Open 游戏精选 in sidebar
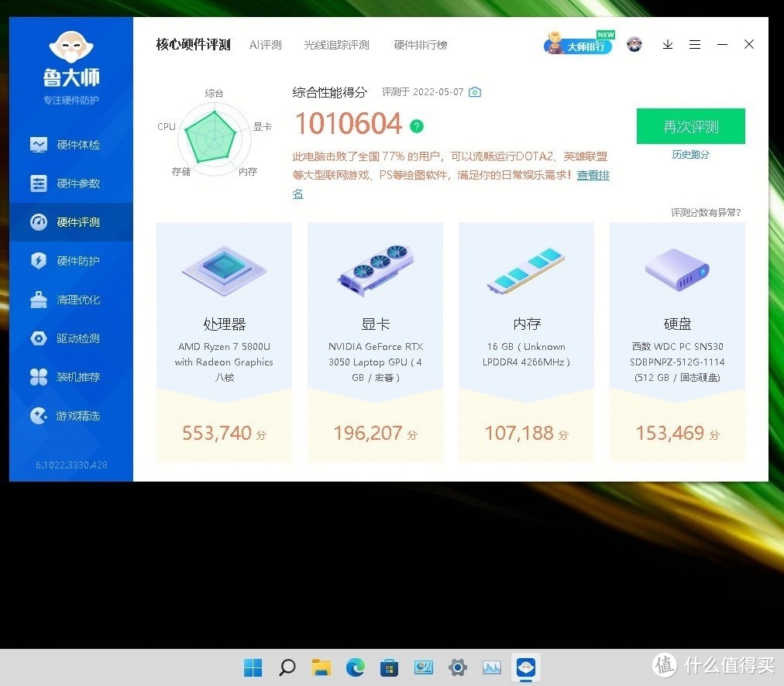 click(71, 415)
